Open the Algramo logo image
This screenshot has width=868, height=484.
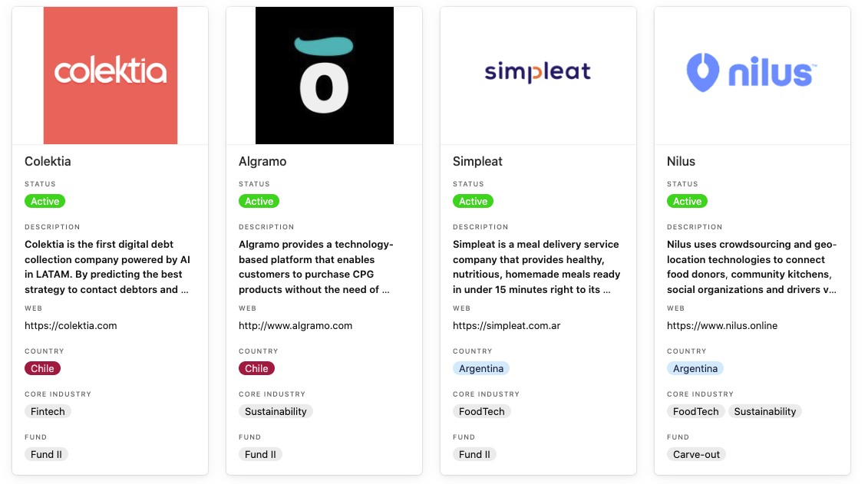click(x=325, y=75)
